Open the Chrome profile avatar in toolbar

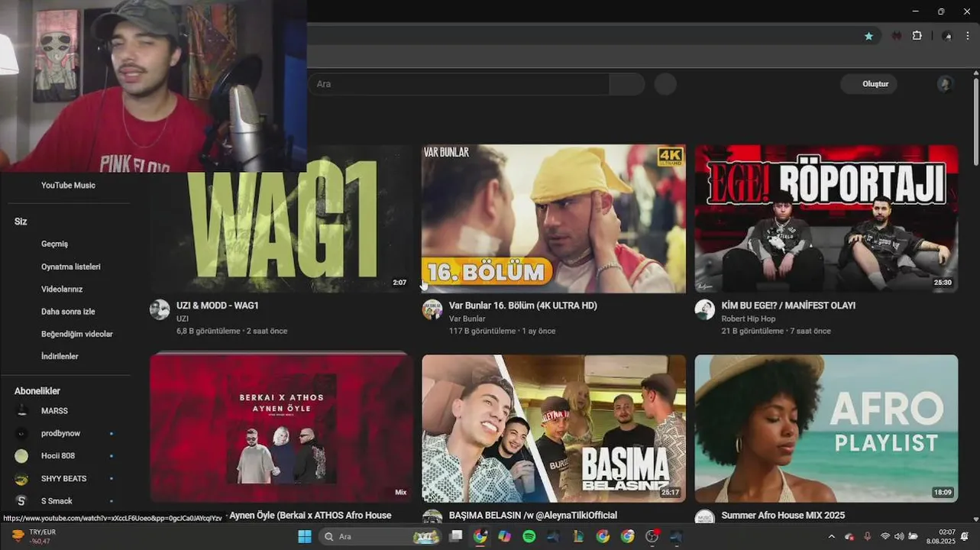point(947,36)
